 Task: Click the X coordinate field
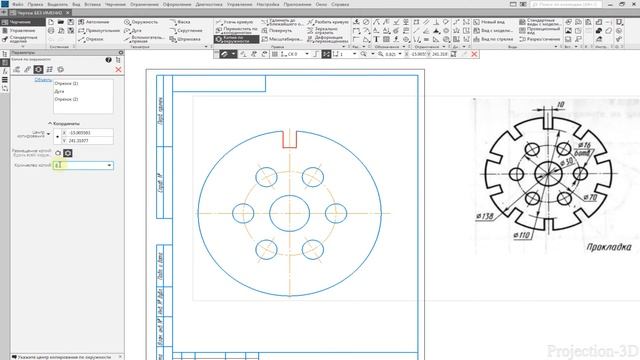[x=87, y=133]
